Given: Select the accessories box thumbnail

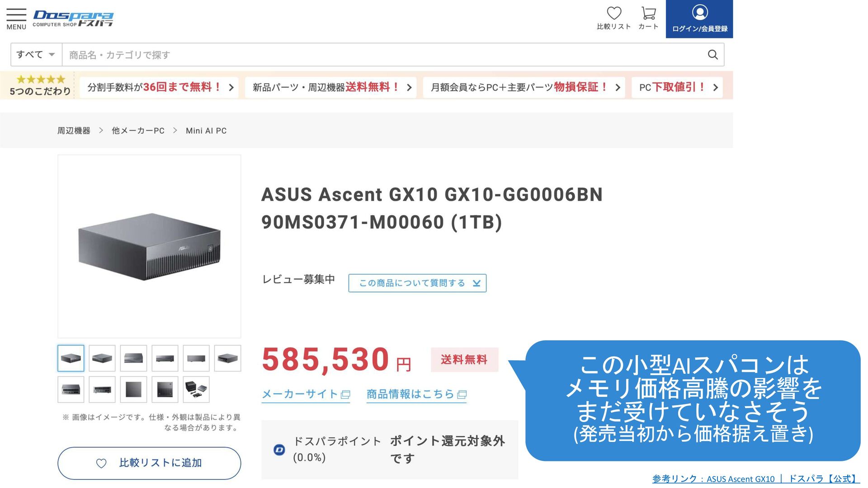Looking at the screenshot, I should pos(196,389).
